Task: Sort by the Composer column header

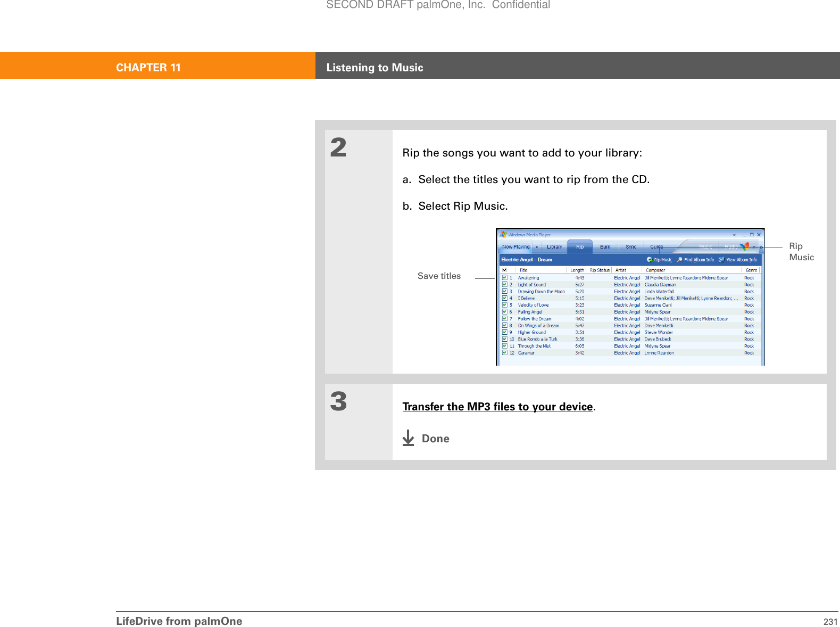Action: (693, 270)
